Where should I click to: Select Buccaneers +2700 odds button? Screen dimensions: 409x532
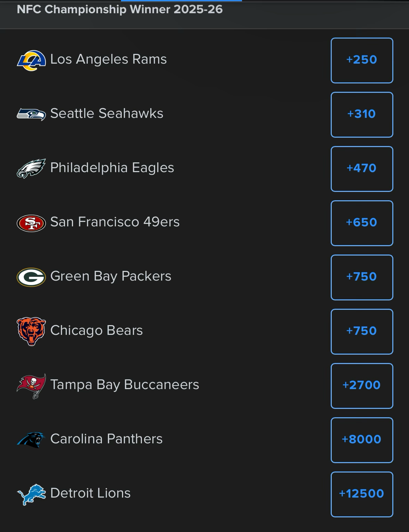tap(362, 386)
